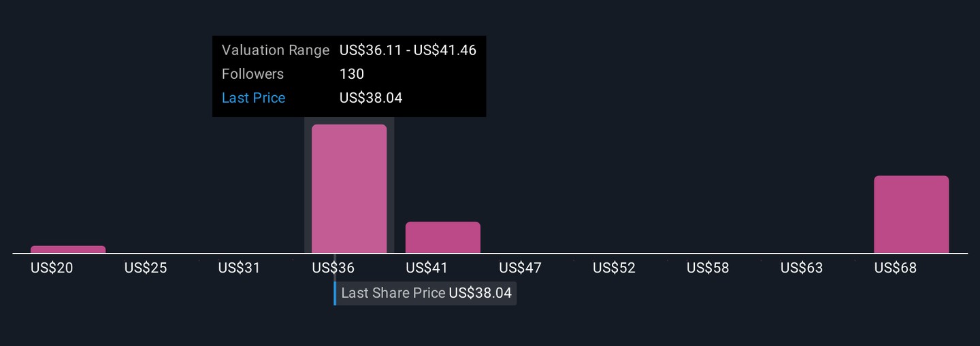
Task: Click the US$52 axis label
Action: (614, 268)
